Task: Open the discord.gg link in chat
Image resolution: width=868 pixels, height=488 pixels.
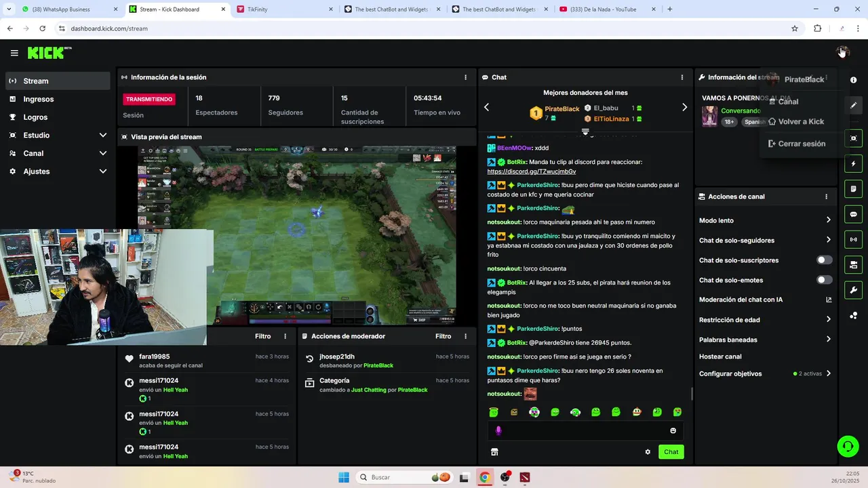Action: [532, 171]
